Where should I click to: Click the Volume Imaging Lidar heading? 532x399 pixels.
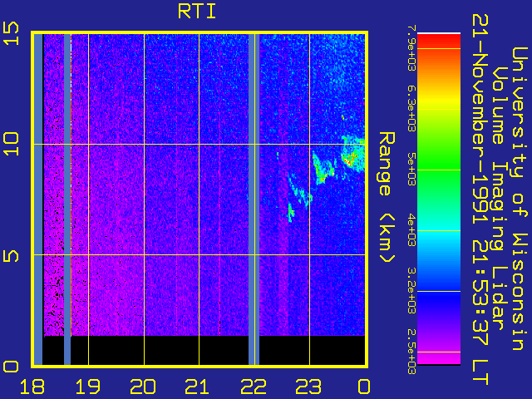coord(500,198)
